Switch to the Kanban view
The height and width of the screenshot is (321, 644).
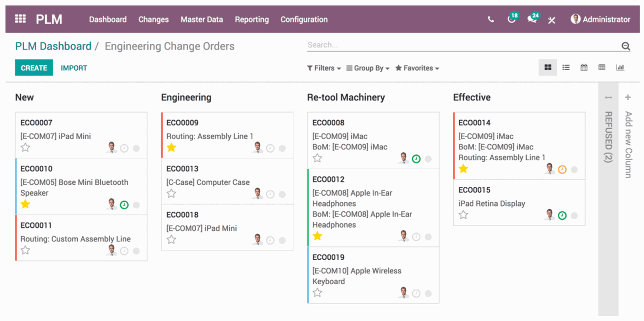(x=547, y=67)
